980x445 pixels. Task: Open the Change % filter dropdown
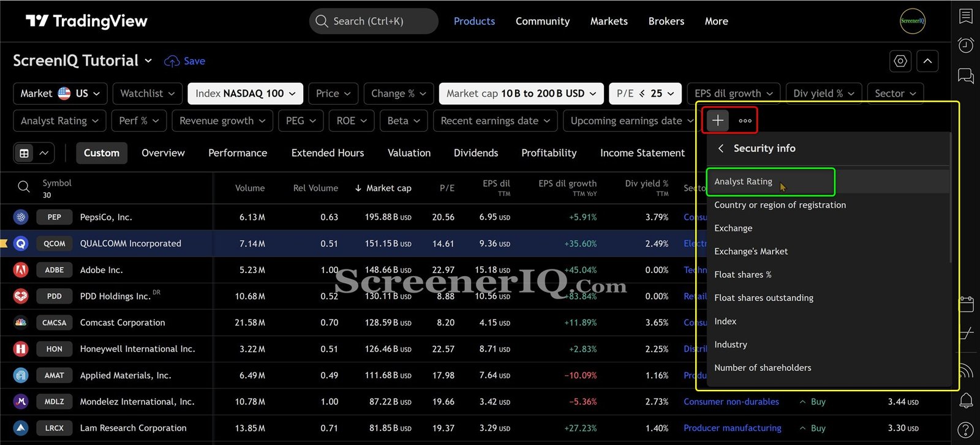point(399,93)
